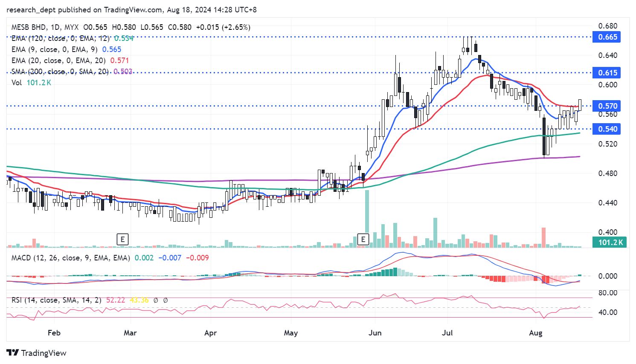The width and height of the screenshot is (636, 364).
Task: Select the 0.615 price level label
Action: pos(607,72)
